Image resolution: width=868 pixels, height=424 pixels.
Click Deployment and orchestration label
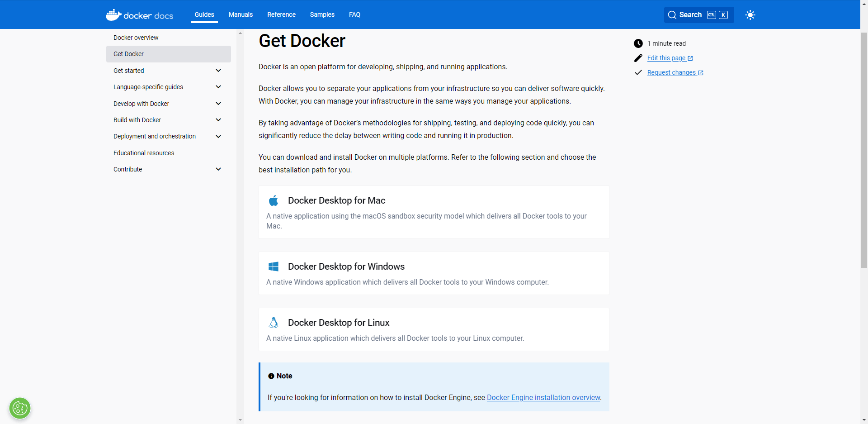(x=155, y=136)
